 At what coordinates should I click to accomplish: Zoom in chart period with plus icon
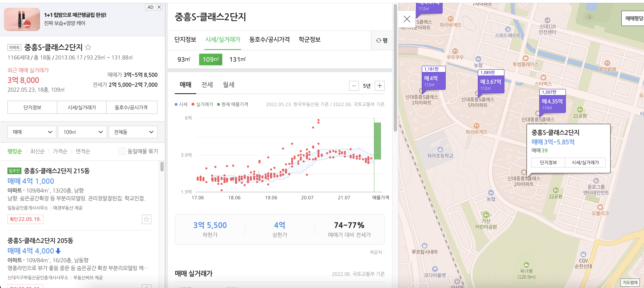click(380, 86)
